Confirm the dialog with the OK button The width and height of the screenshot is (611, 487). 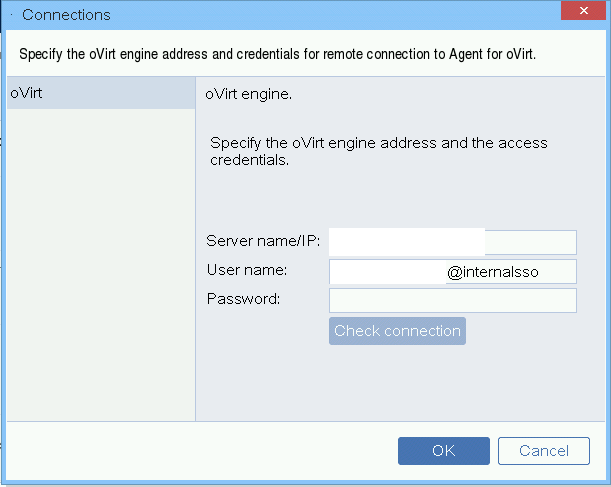[x=443, y=451]
